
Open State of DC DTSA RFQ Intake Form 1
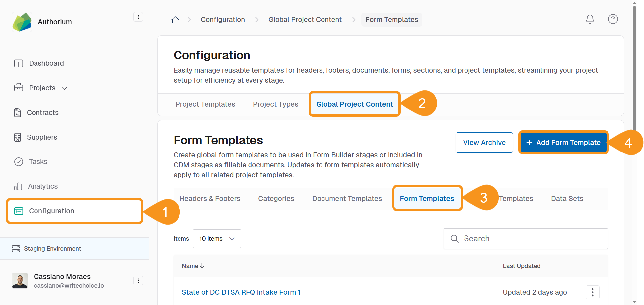(x=241, y=292)
